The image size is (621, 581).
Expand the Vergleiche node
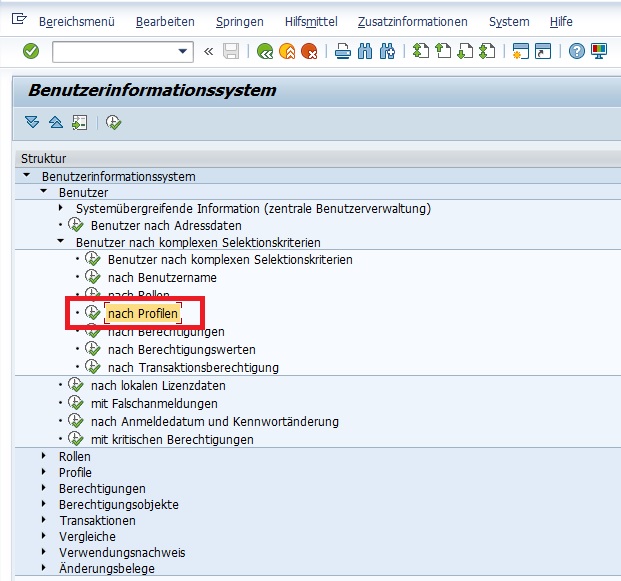[44, 535]
